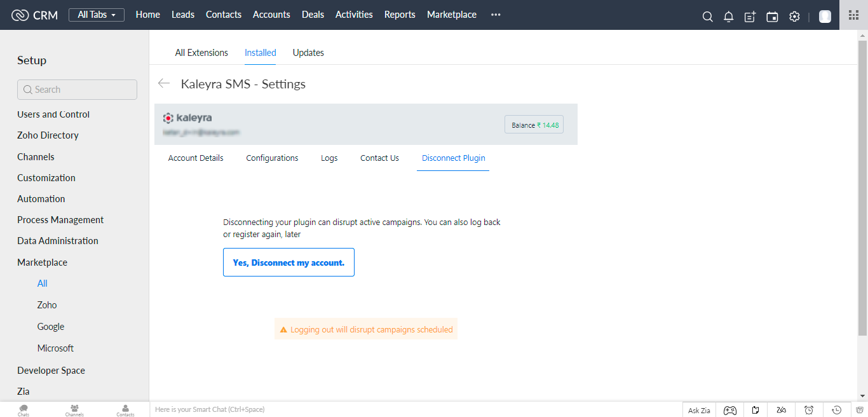Expand Automation section
The image size is (868, 417).
pos(41,199)
